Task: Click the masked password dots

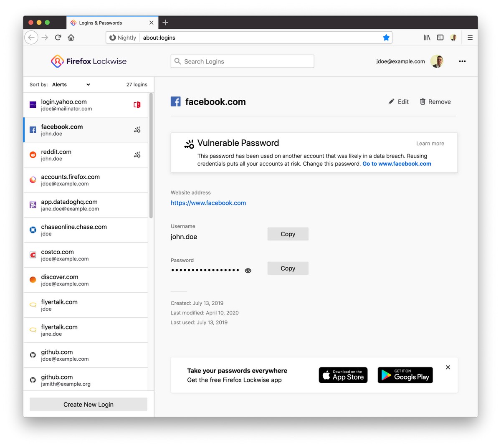Action: (205, 270)
